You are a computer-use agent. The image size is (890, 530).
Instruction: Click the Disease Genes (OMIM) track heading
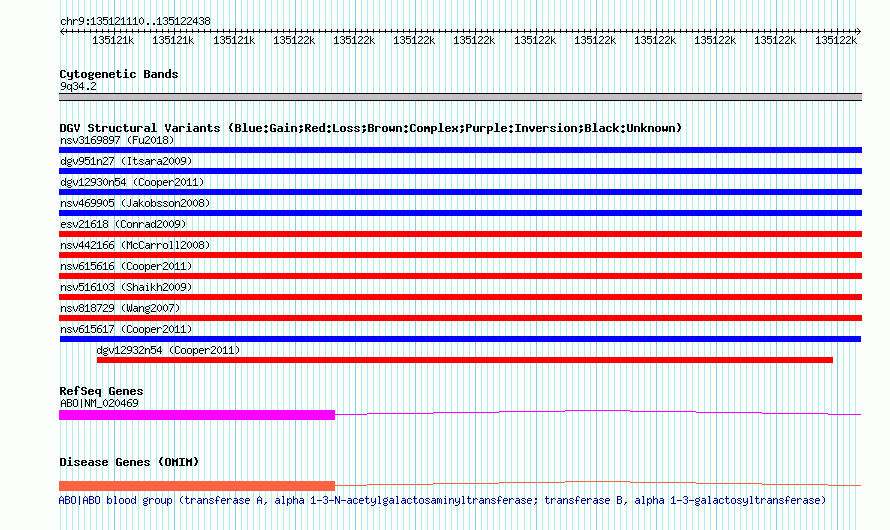(129, 462)
